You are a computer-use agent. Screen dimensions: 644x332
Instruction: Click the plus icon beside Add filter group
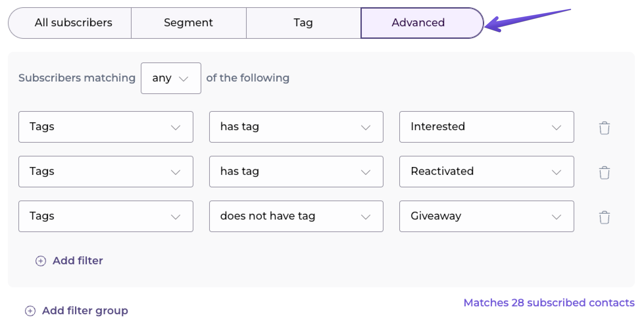coord(30,311)
